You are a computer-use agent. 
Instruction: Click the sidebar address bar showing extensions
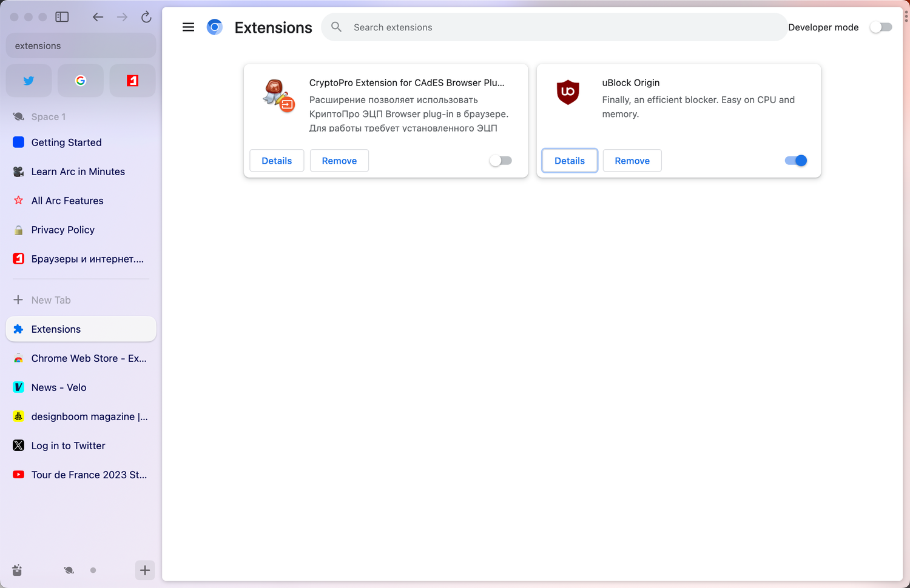pos(81,46)
